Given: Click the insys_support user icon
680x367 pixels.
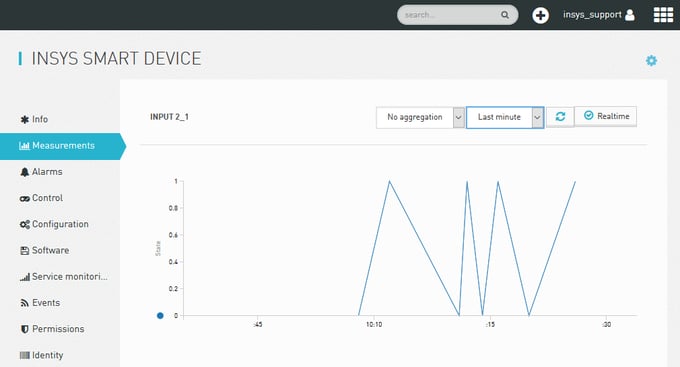Looking at the screenshot, I should coord(630,15).
